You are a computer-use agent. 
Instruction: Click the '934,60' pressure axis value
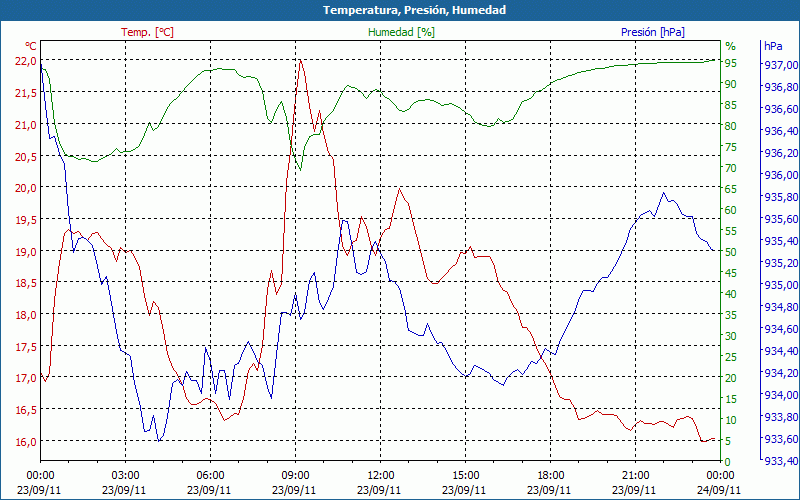pyautogui.click(x=781, y=329)
